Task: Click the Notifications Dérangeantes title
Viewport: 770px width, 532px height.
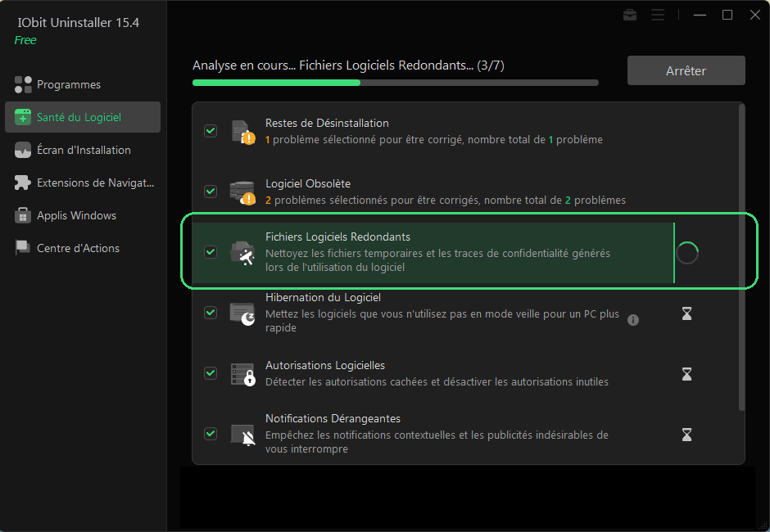Action: point(333,418)
